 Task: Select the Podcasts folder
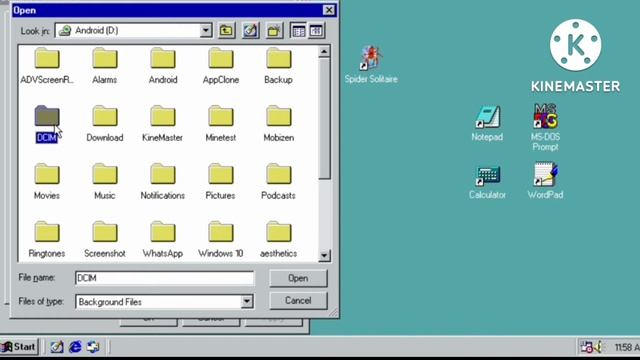coord(278,182)
